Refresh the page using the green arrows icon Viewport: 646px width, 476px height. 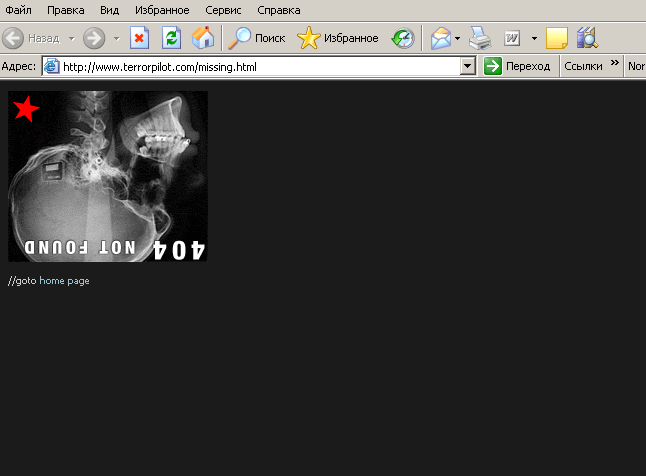coord(171,38)
